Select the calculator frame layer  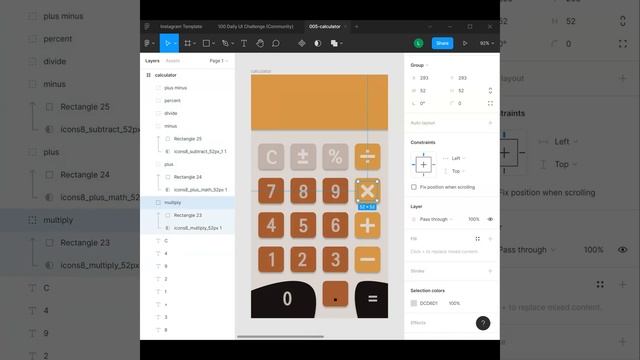coord(165,75)
